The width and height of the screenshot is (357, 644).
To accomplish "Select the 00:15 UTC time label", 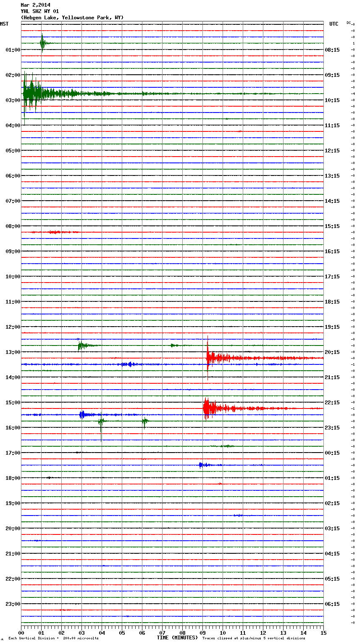I will [x=332, y=453].
